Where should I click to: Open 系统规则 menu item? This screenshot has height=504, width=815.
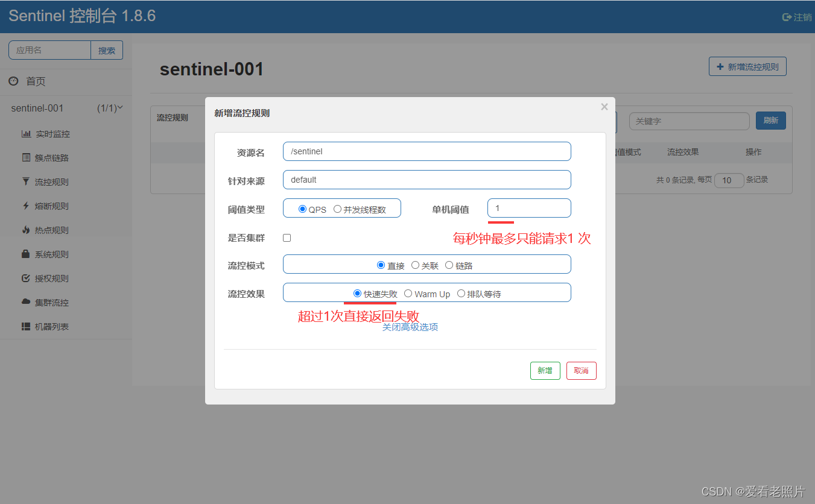pos(52,254)
